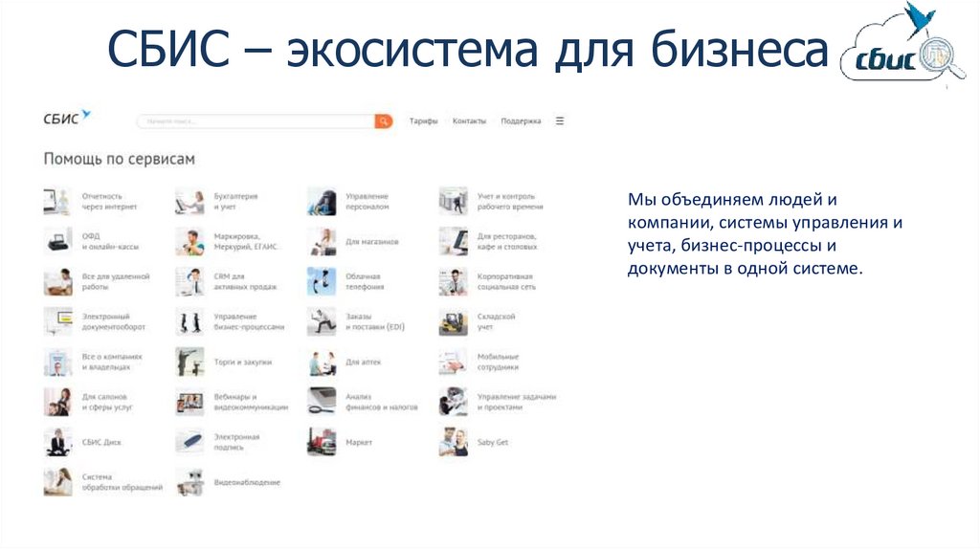Click the СБИС logo in the header
This screenshot has height=549, width=980.
coord(67,119)
